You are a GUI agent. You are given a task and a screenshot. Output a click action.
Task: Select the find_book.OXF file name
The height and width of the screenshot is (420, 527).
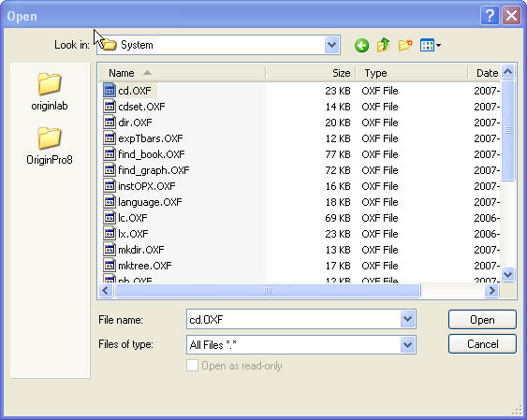tap(152, 154)
